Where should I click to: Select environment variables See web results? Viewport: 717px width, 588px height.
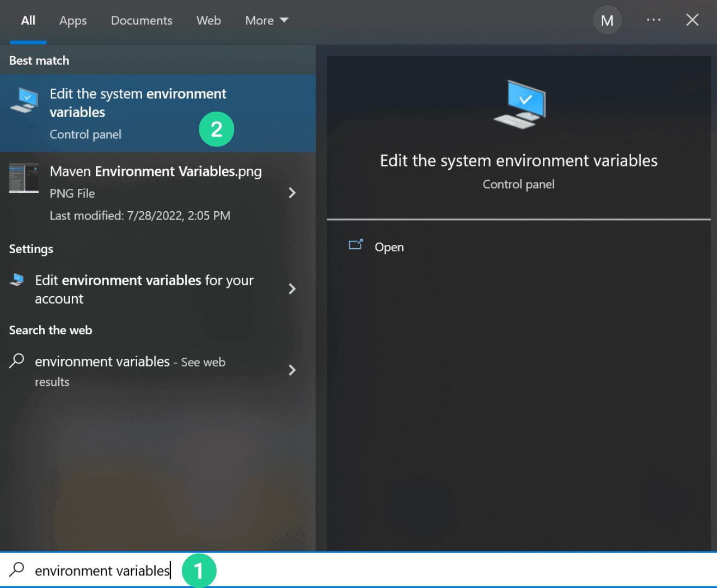pyautogui.click(x=158, y=371)
